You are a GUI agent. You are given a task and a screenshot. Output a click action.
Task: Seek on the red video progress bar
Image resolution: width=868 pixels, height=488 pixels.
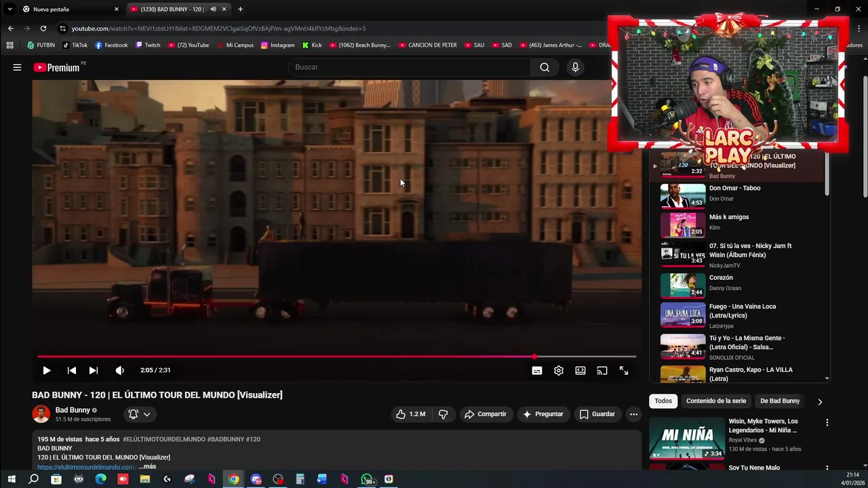(336, 357)
